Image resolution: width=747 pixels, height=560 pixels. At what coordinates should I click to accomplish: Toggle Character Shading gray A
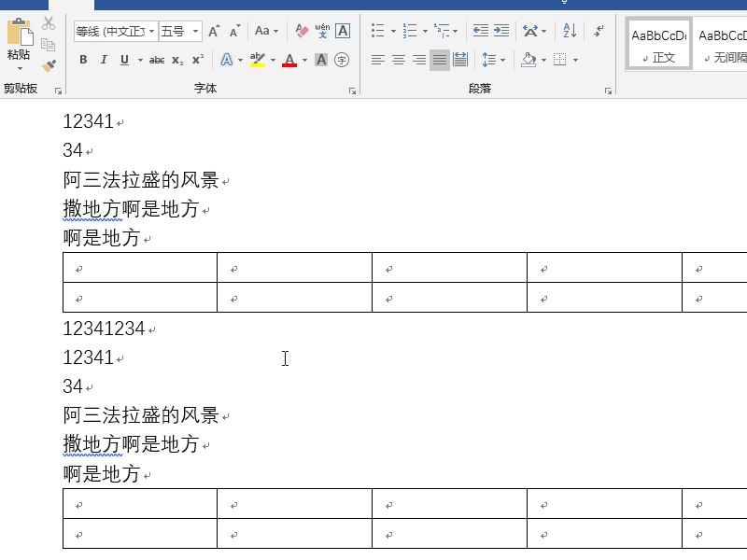321,60
